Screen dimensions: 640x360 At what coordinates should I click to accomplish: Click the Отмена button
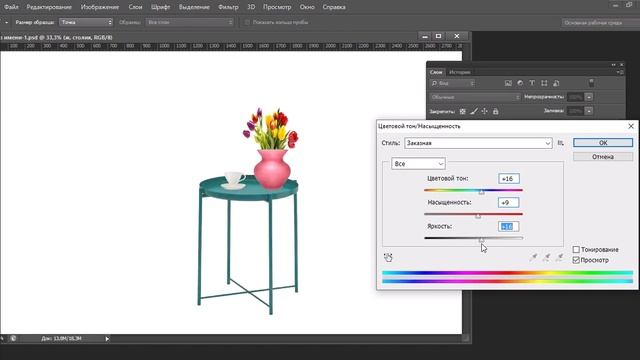603,157
